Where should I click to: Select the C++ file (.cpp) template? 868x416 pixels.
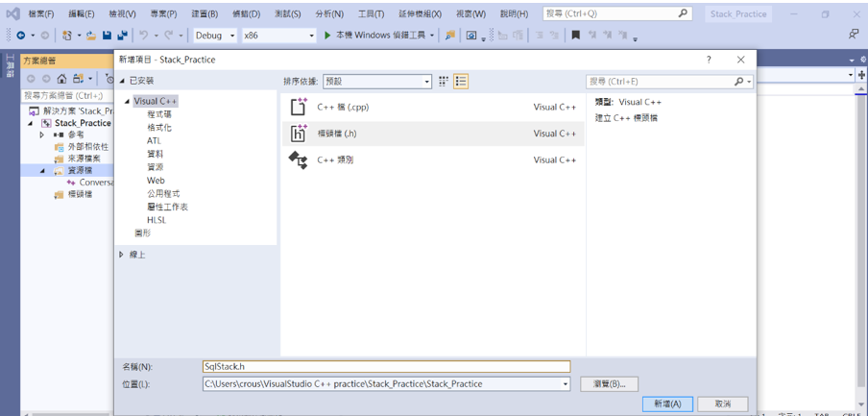click(433, 107)
